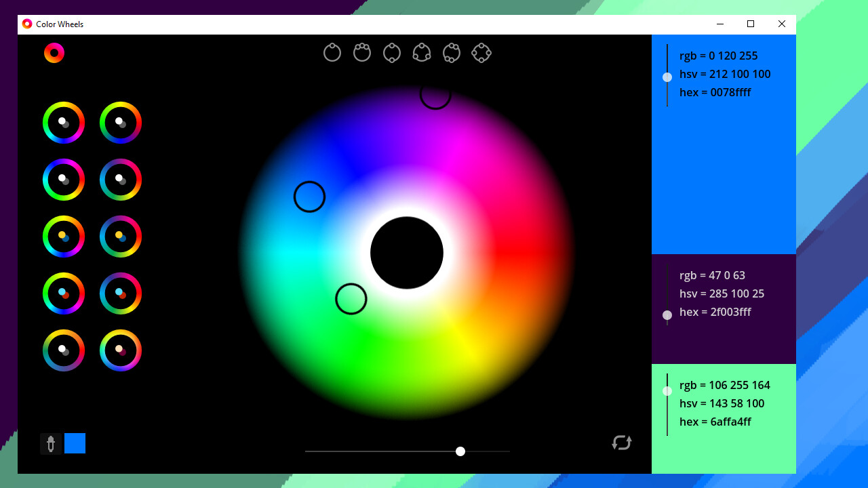Select the complementary harmony mode icon
Image resolution: width=868 pixels, height=488 pixels.
point(392,52)
